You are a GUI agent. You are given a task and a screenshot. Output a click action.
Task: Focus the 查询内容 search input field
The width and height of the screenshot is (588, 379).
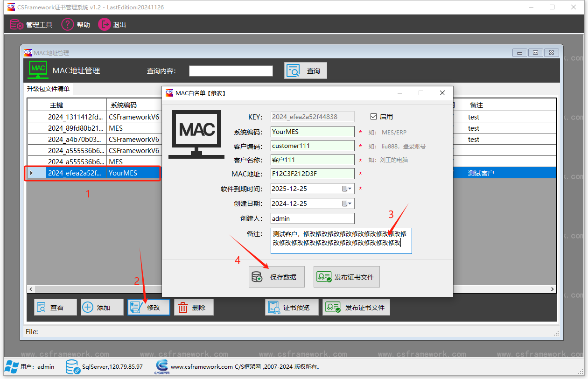click(x=231, y=71)
